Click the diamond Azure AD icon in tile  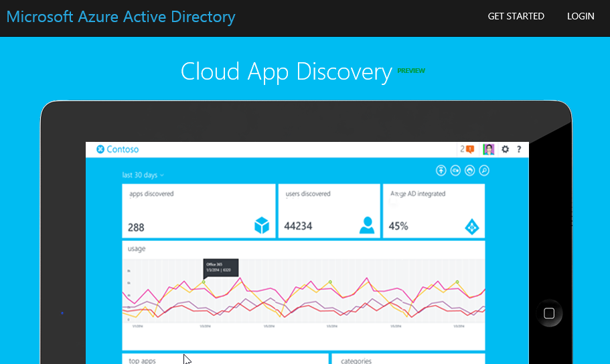pyautogui.click(x=472, y=227)
